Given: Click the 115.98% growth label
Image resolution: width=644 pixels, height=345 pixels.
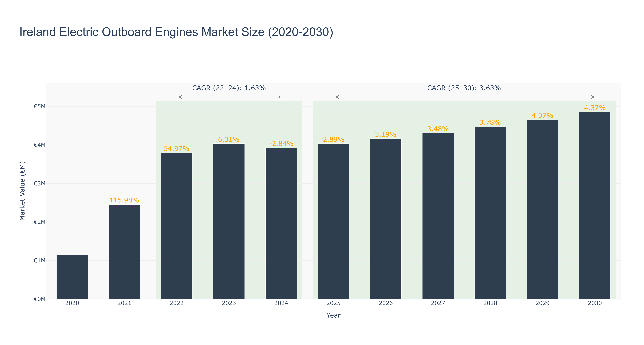Looking at the screenshot, I should [124, 200].
